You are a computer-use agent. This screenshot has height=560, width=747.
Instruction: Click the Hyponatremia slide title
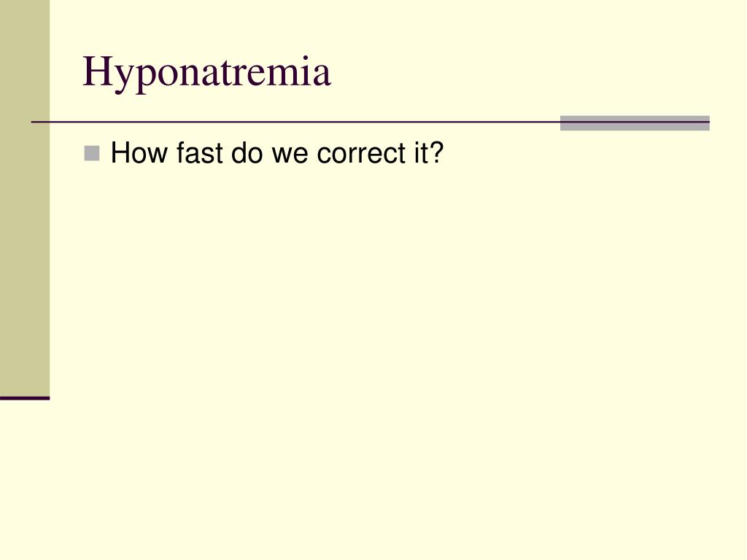coord(206,72)
